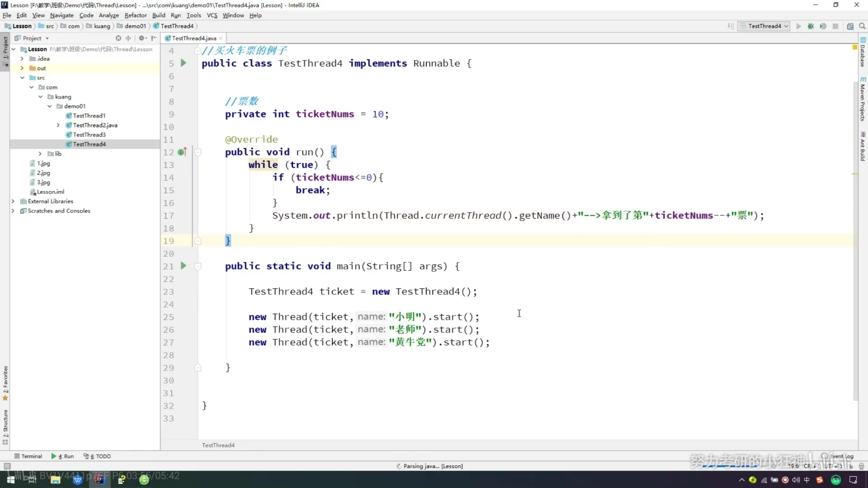Hide the Project tool window
Image resolution: width=868 pixels, height=488 pixels.
click(x=154, y=38)
